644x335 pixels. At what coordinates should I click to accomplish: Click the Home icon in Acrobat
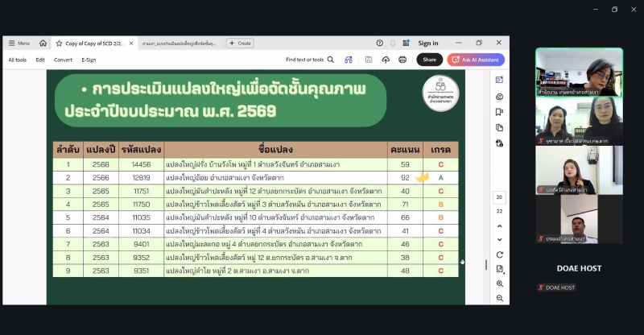pyautogui.click(x=43, y=43)
